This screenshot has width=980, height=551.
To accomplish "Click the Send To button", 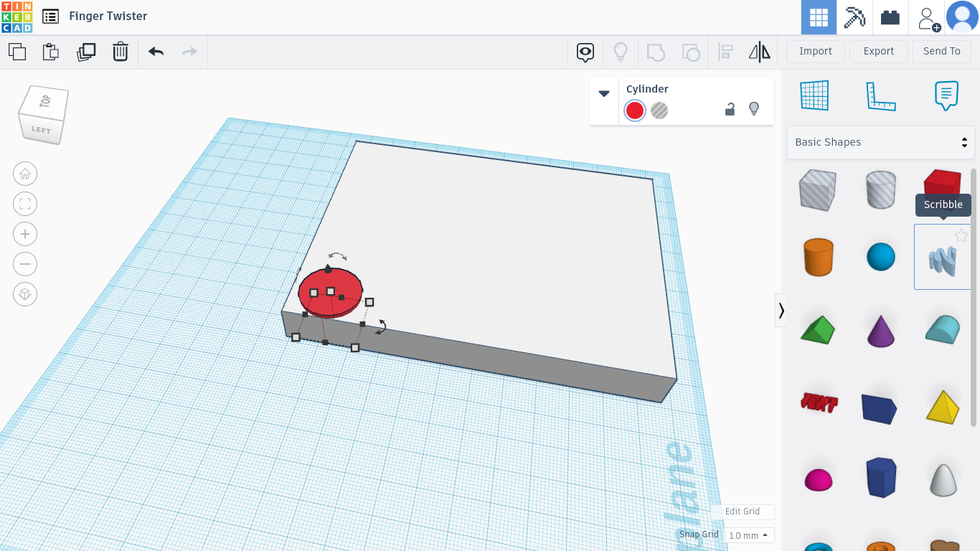I will pos(942,52).
